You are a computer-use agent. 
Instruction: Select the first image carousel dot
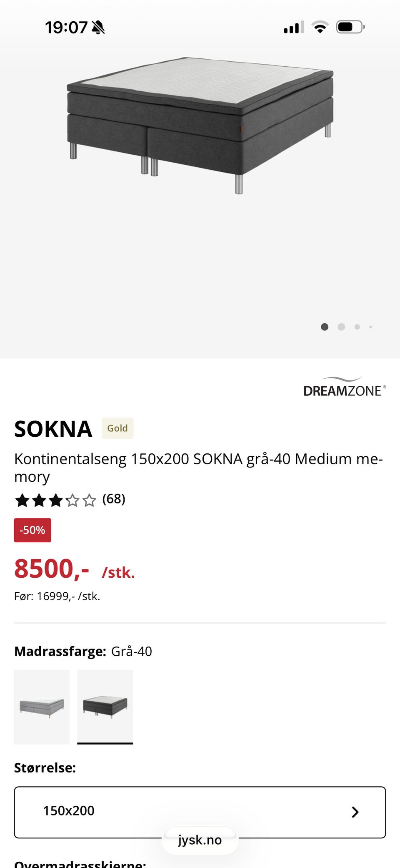[x=325, y=327]
